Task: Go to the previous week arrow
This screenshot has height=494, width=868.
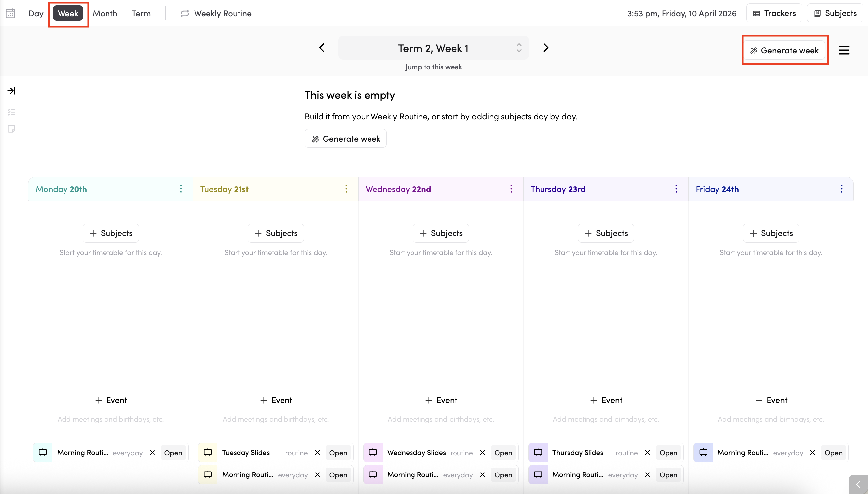Action: [x=322, y=48]
